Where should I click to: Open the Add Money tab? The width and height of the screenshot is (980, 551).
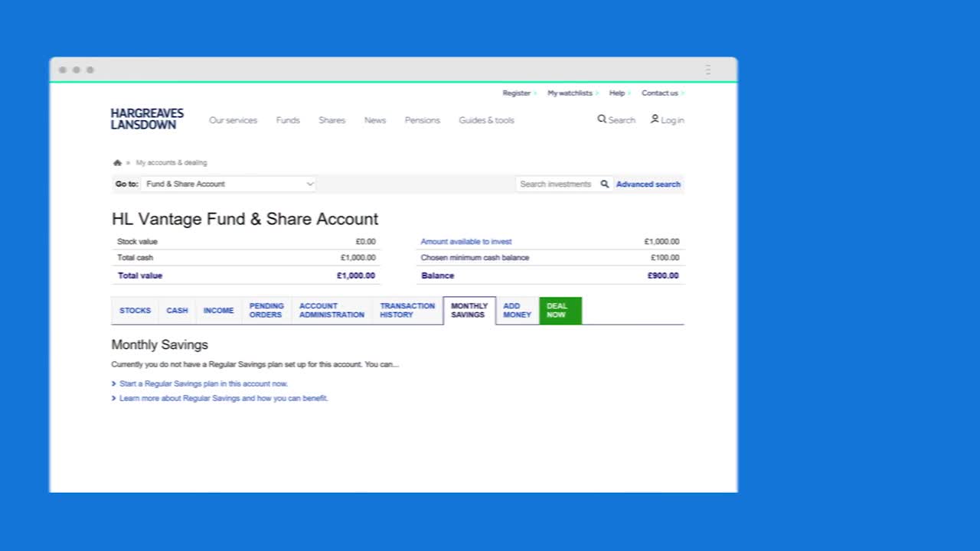click(x=517, y=311)
